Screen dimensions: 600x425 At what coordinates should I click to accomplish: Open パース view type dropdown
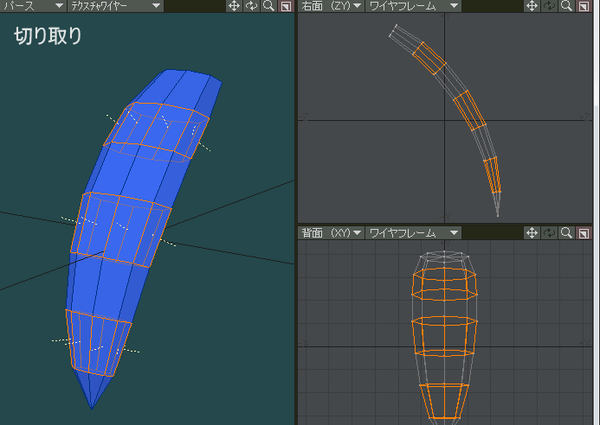coord(33,6)
